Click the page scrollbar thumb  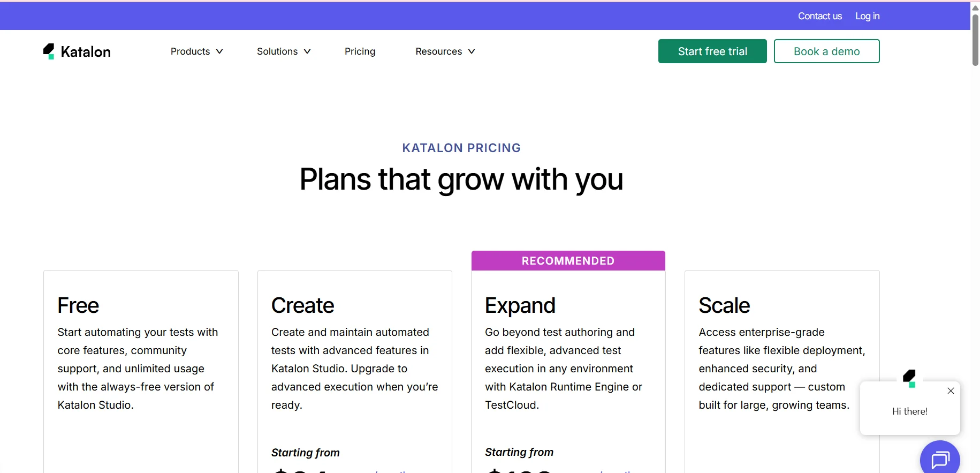[975, 40]
